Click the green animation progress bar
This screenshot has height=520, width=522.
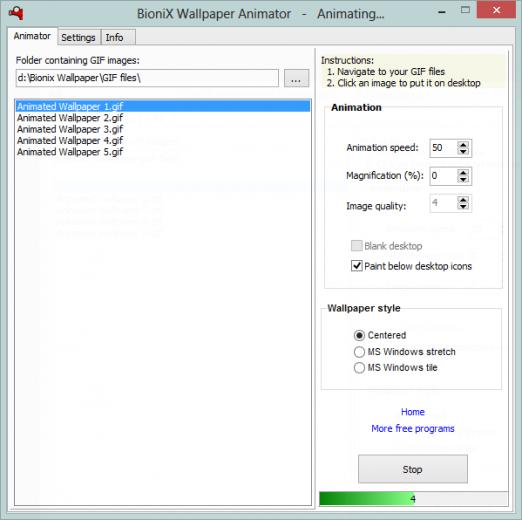(x=413, y=499)
